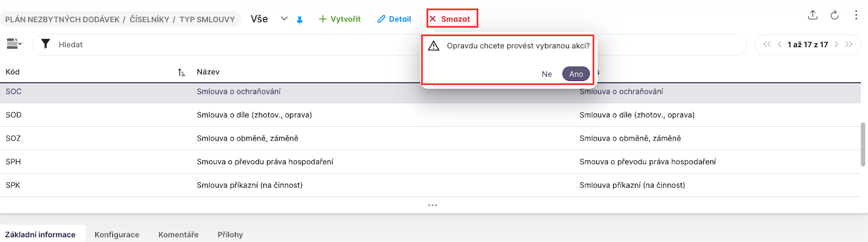This screenshot has height=242, width=868.
Task: Expand the Vše view dropdown
Action: pyautogui.click(x=285, y=19)
